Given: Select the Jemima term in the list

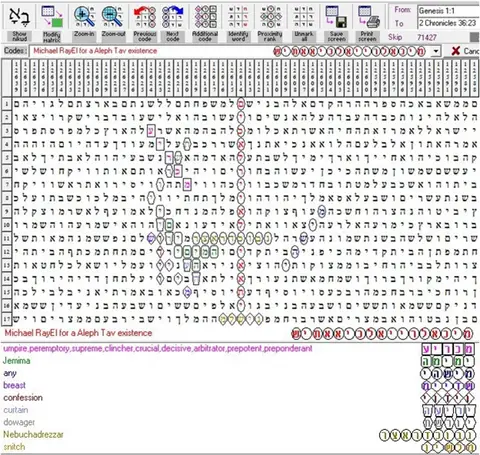Looking at the screenshot, I should [x=17, y=361].
